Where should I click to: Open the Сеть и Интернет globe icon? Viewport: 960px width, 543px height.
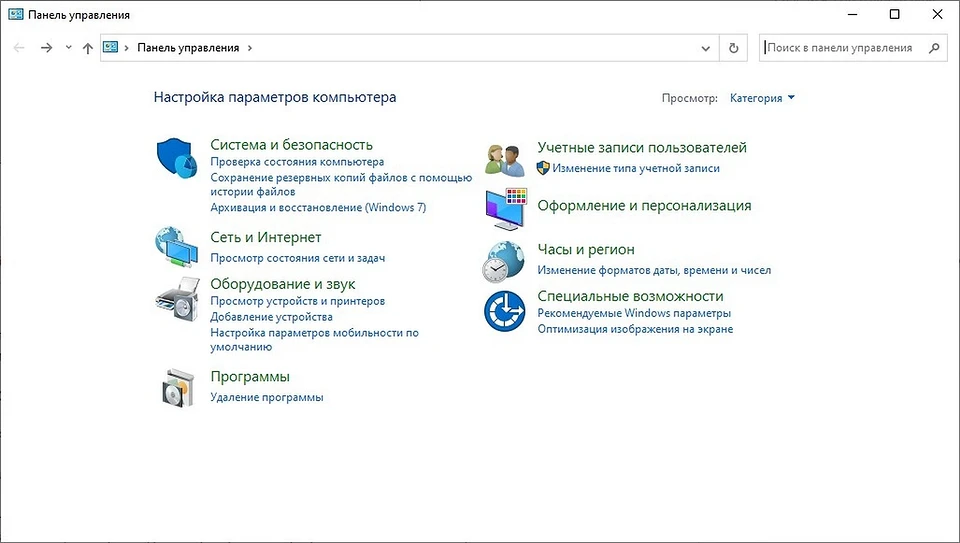(176, 247)
